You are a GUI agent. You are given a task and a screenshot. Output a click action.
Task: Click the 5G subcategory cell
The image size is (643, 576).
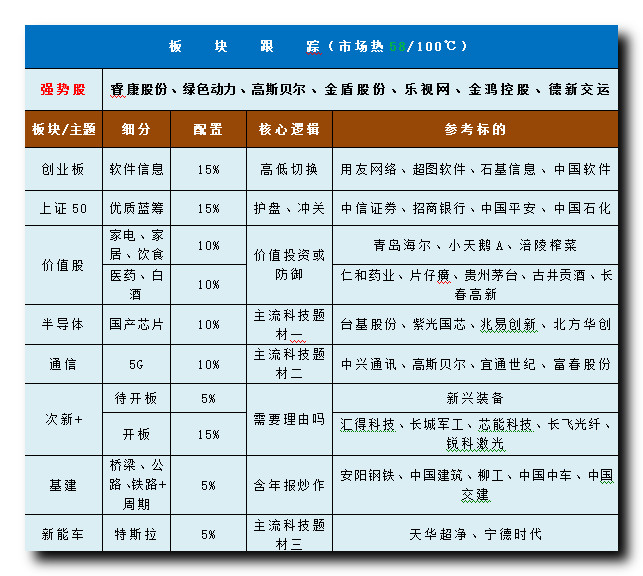(x=136, y=365)
